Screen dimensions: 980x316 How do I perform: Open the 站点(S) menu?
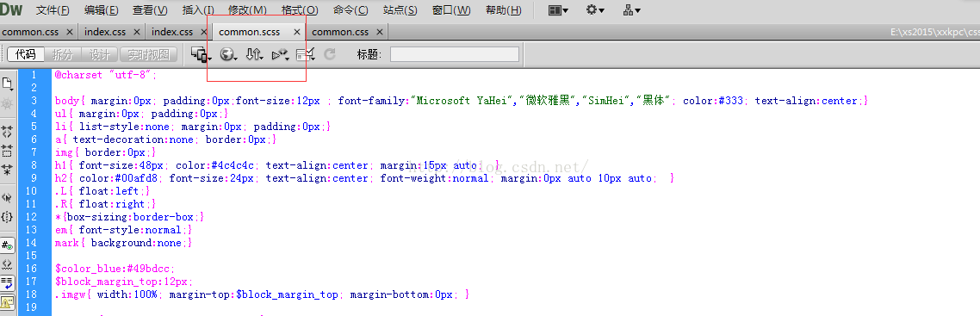(400, 10)
